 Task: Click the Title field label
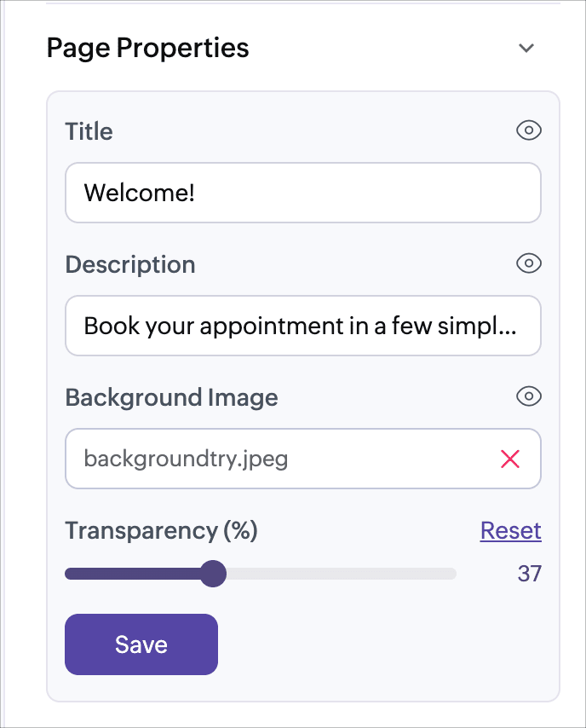click(89, 131)
